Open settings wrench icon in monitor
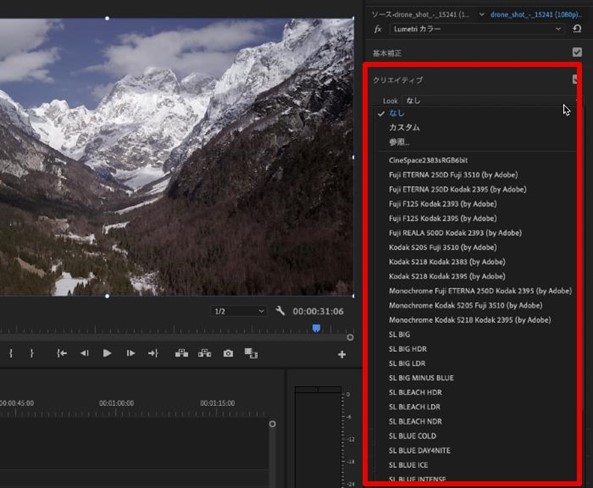593x488 pixels. [280, 311]
